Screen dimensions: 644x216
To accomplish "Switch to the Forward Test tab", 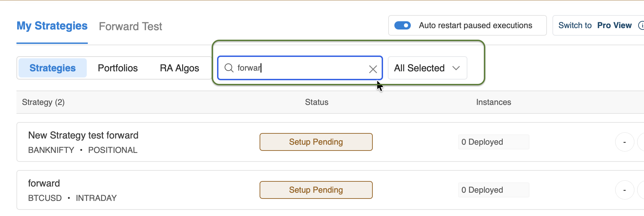I will coord(130,26).
